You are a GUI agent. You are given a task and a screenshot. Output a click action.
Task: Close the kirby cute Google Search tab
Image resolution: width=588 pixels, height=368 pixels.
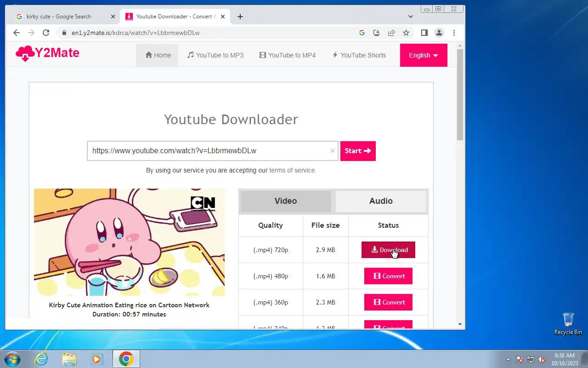(x=113, y=17)
